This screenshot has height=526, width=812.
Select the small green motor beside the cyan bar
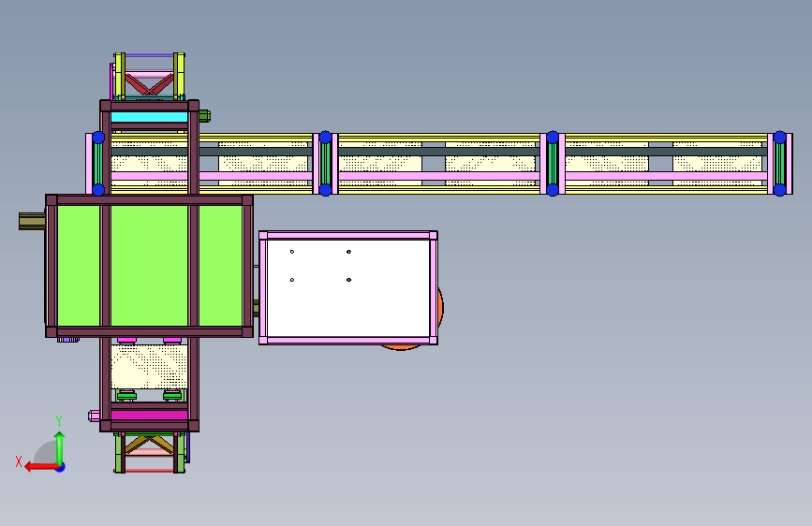[x=204, y=116]
